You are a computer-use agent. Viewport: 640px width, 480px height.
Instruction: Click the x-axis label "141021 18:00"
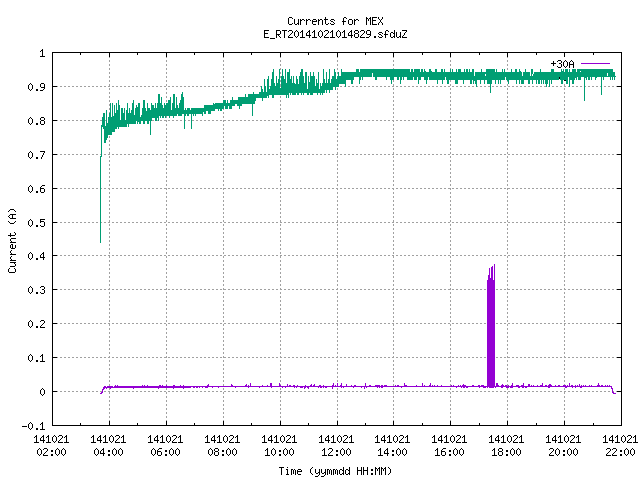pyautogui.click(x=506, y=445)
